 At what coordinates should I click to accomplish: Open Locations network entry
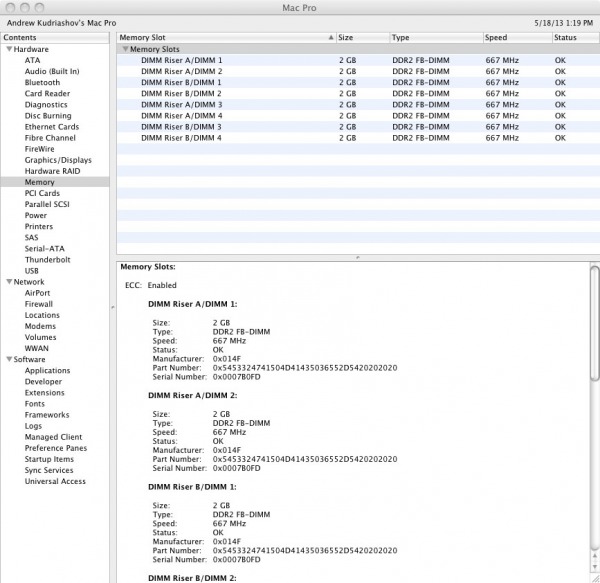tap(42, 315)
